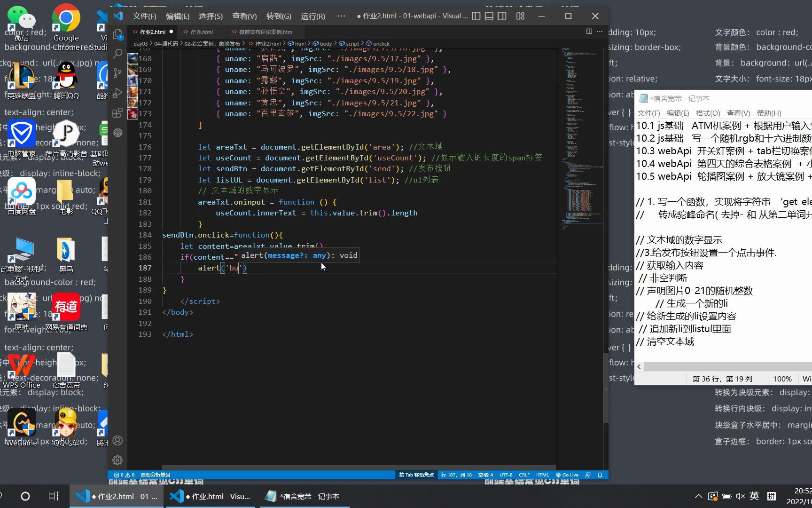Switch to the 微博发布评论案例.html tab
Image resolution: width=812 pixels, height=508 pixels.
tap(266, 32)
